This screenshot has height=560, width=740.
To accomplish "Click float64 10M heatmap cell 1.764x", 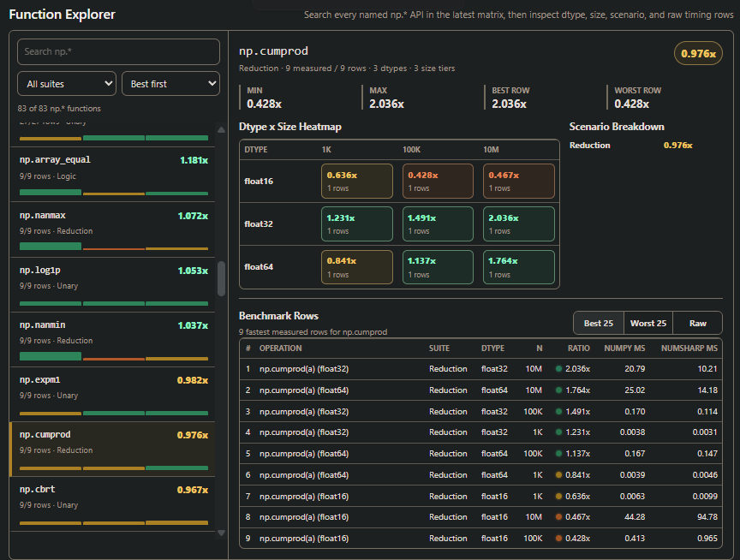I will [519, 267].
